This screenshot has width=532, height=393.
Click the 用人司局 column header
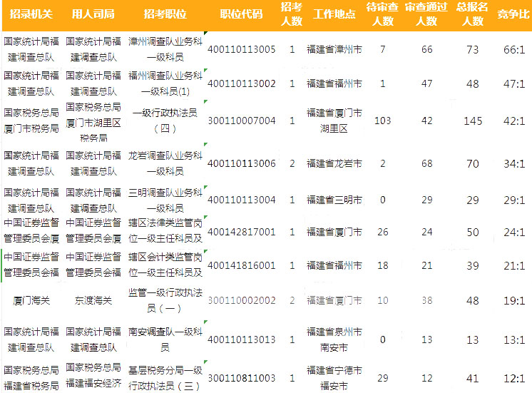point(93,14)
